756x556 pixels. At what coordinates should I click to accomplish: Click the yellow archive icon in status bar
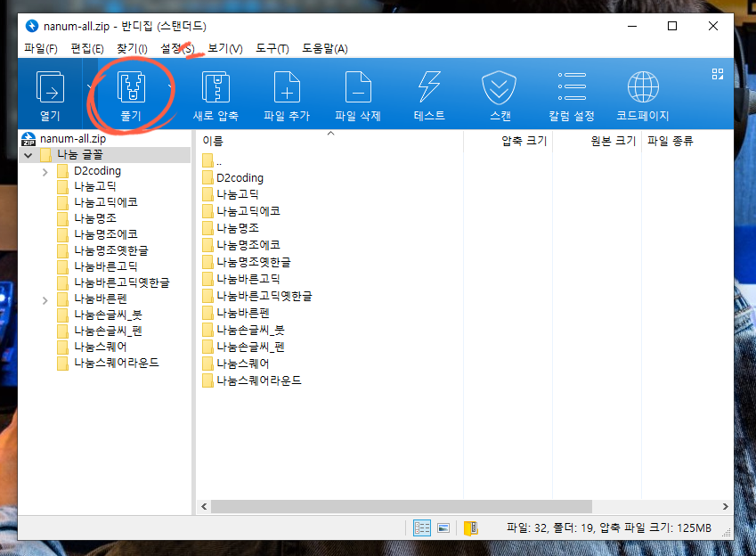coord(470,528)
